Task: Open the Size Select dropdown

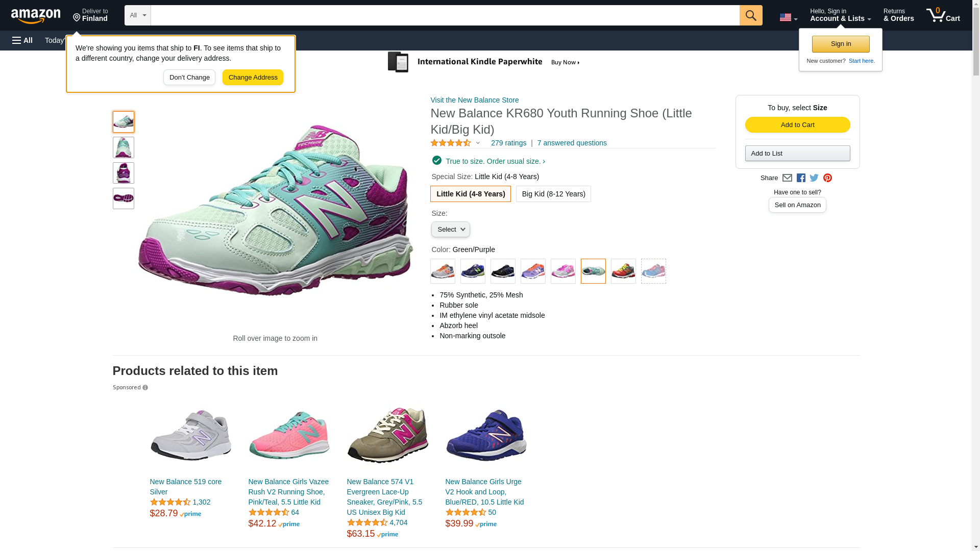Action: 450,230
